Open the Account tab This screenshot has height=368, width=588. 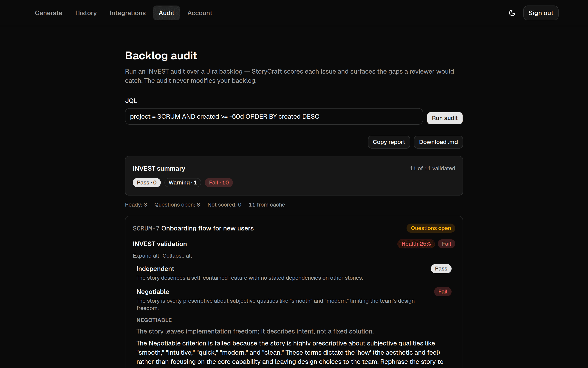click(x=200, y=13)
